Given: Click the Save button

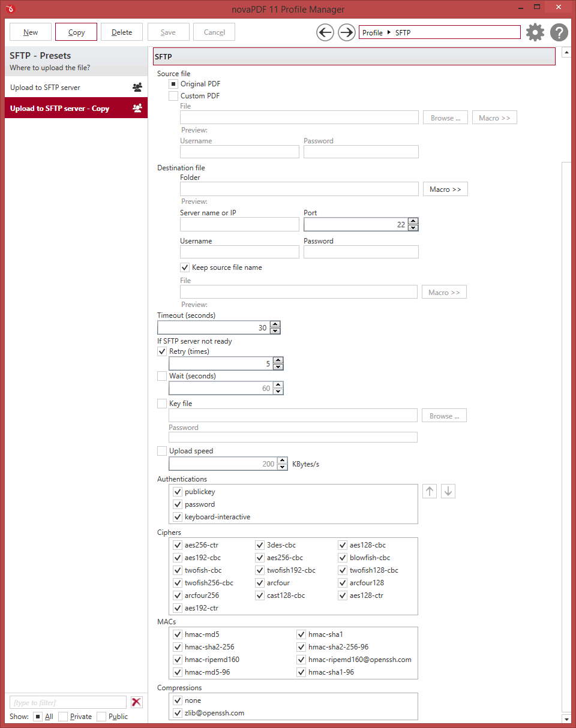Looking at the screenshot, I should click(x=168, y=32).
